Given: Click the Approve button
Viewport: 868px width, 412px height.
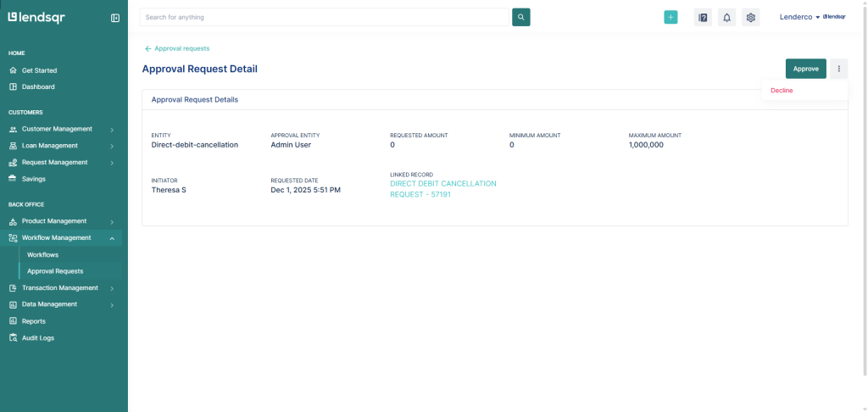Looking at the screenshot, I should [x=805, y=69].
